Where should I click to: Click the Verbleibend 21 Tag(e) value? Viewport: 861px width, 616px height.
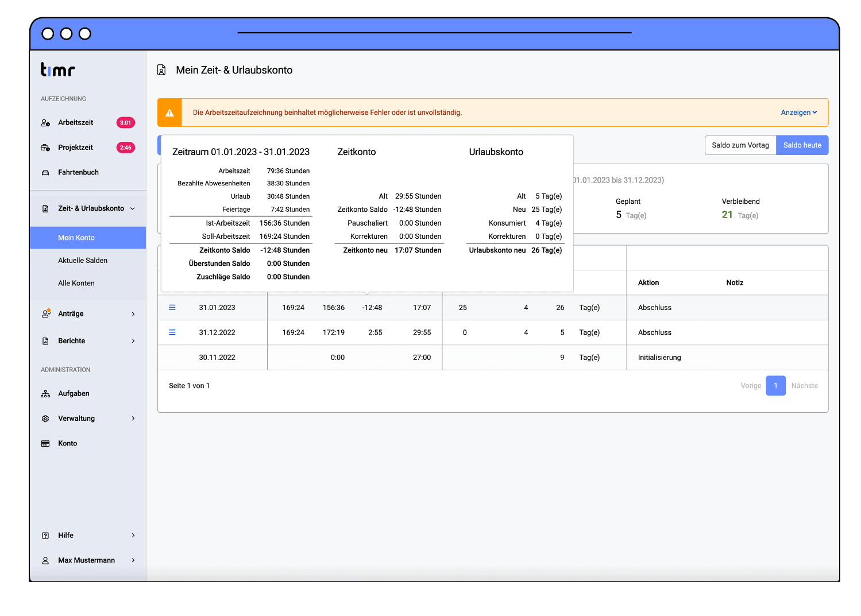click(x=740, y=215)
